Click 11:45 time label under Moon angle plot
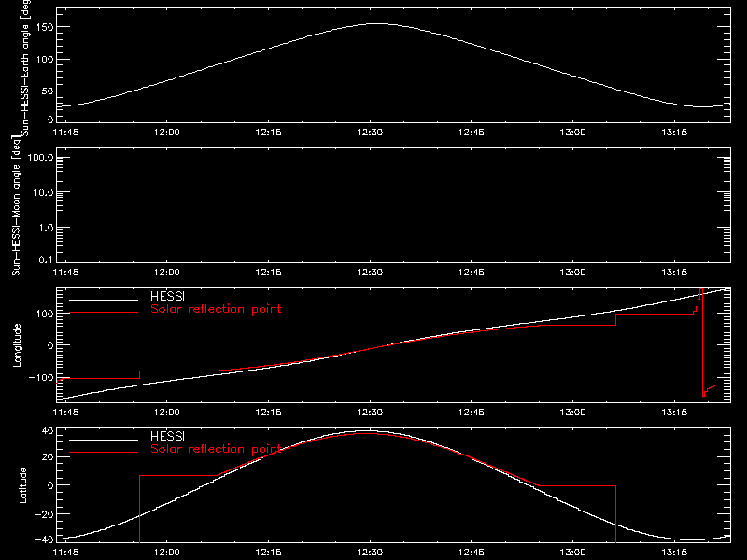747x560 pixels. point(65,272)
